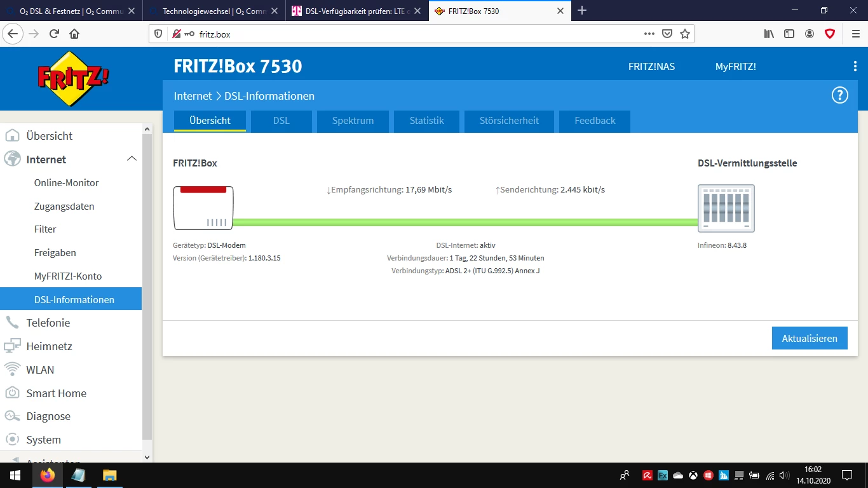Image resolution: width=868 pixels, height=488 pixels.
Task: Close the FRITZ!Box 7530 browser tab
Action: pos(560,11)
